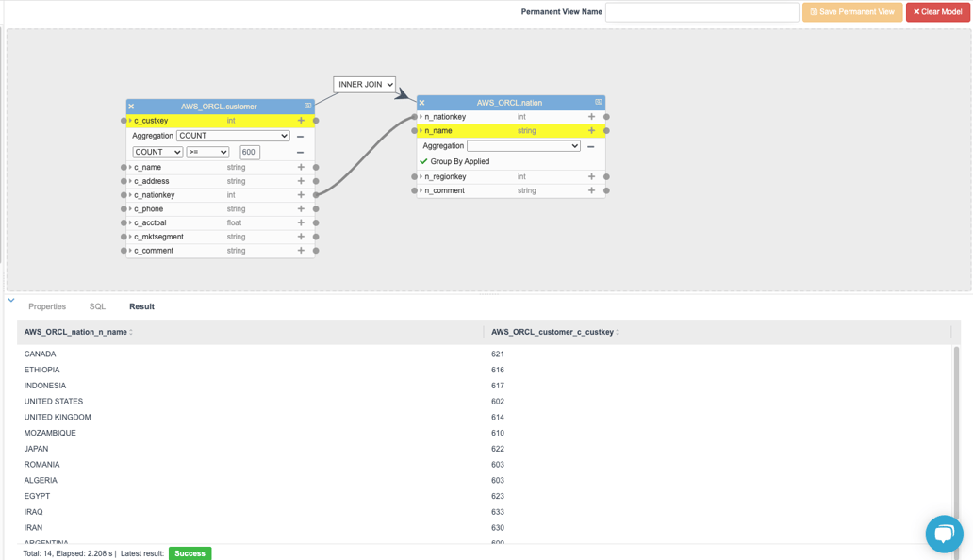This screenshot has width=973, height=560.
Task: Open the chat support bubble
Action: pos(944,534)
